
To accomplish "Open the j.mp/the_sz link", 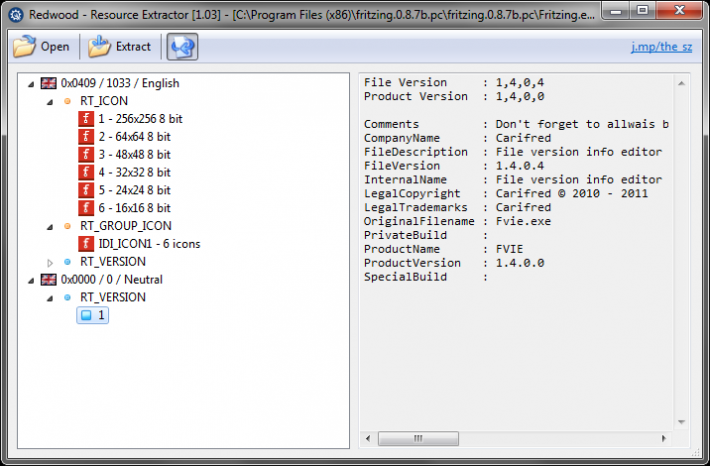I will click(661, 47).
